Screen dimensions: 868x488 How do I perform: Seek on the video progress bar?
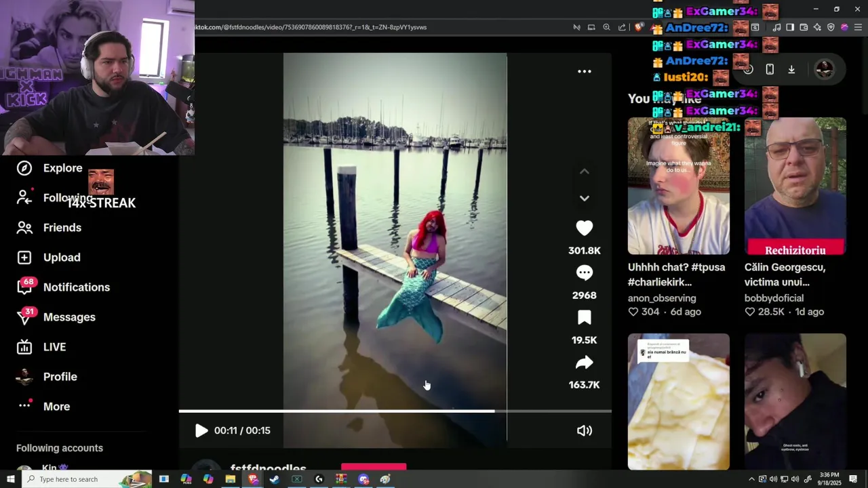395,411
